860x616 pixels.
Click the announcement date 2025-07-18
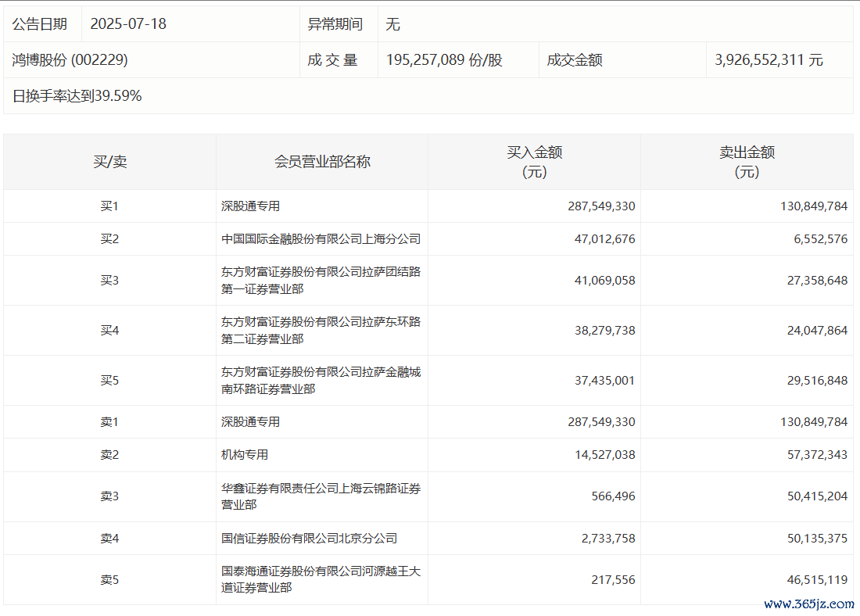128,24
